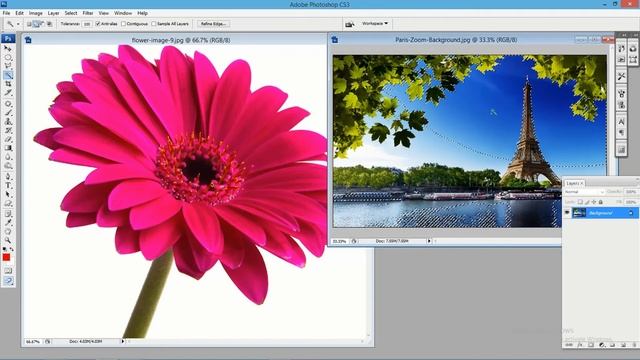Select the Magic Wand tool in toolbox

[x=8, y=75]
